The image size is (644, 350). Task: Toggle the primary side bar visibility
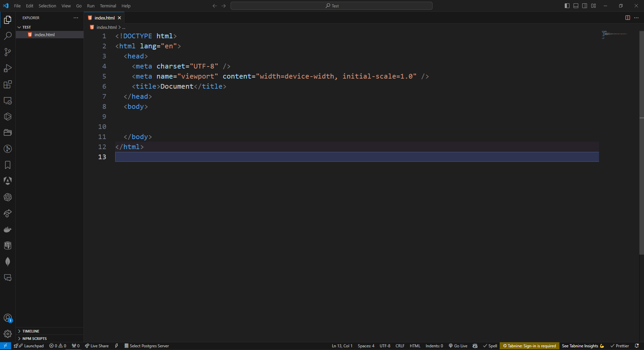point(567,6)
